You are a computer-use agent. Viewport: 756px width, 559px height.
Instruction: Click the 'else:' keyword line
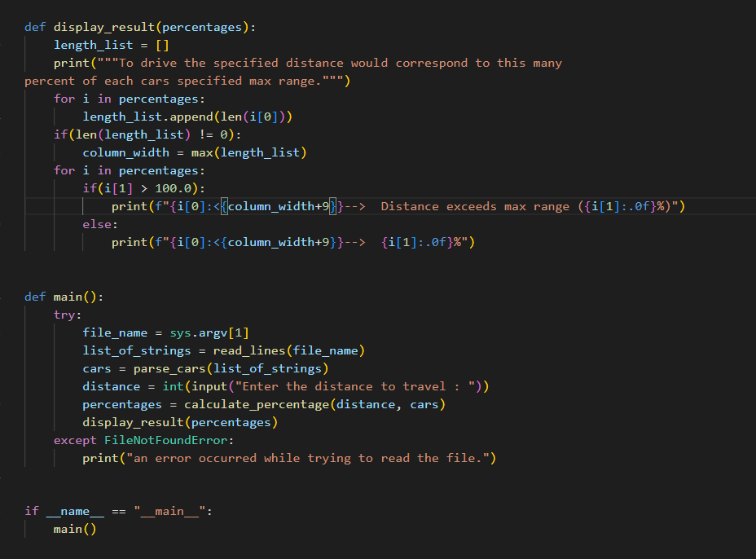click(100, 224)
